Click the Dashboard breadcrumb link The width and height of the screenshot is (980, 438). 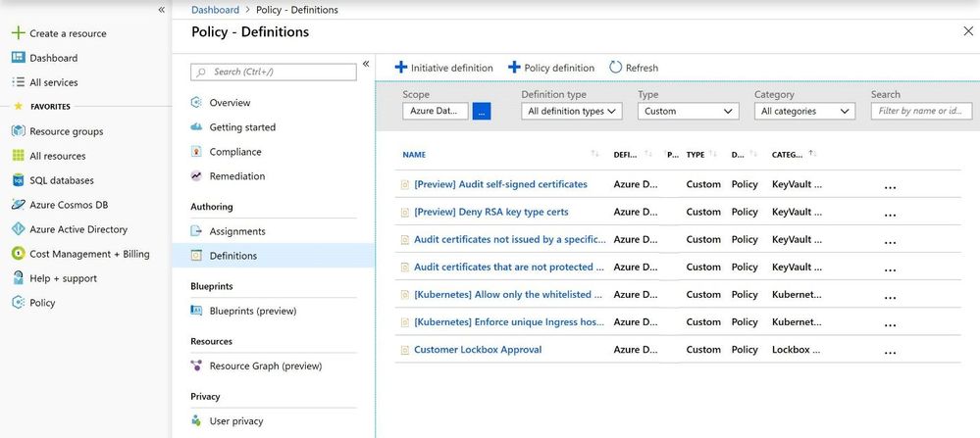tap(215, 10)
